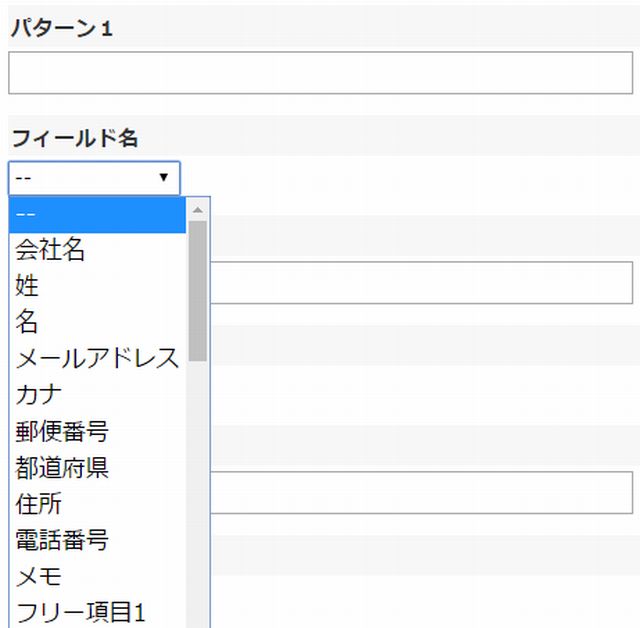Select 姓 in dropdown list
The width and height of the screenshot is (640, 628).
(x=98, y=285)
